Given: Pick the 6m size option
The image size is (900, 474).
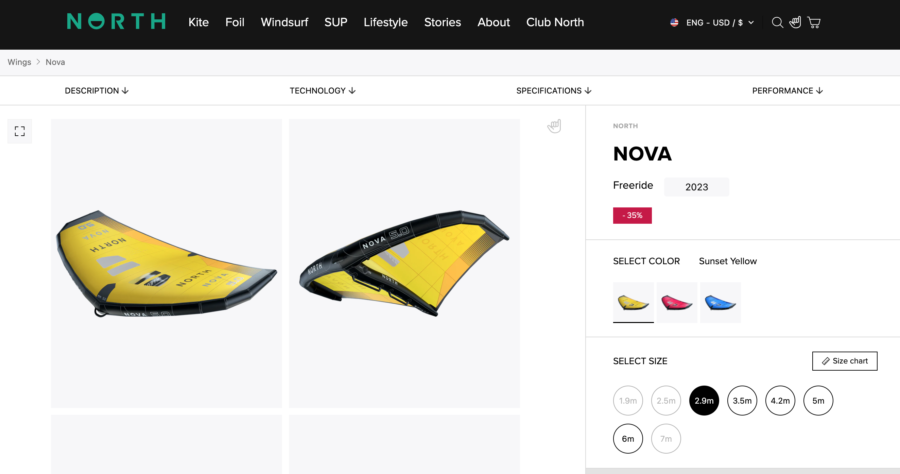Looking at the screenshot, I should tap(628, 439).
